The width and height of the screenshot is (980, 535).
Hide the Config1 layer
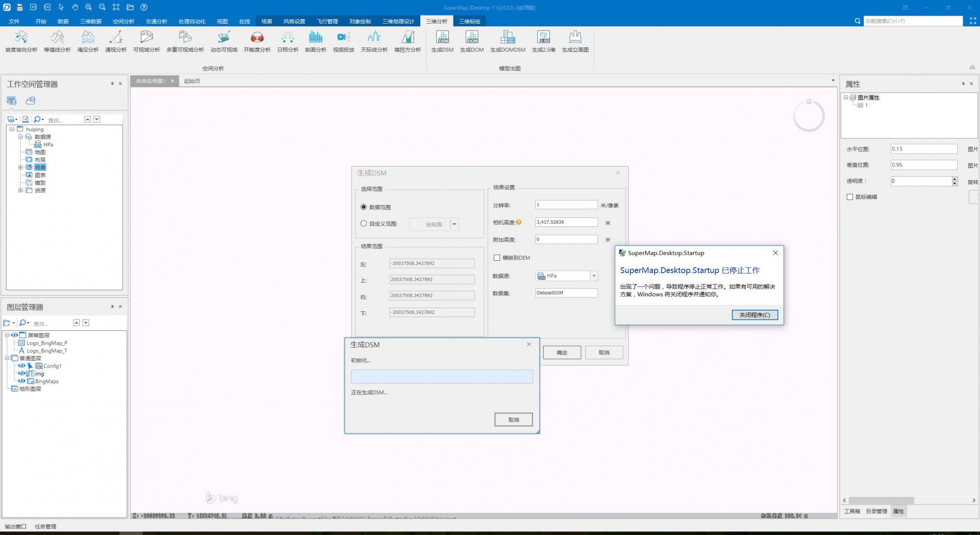22,366
